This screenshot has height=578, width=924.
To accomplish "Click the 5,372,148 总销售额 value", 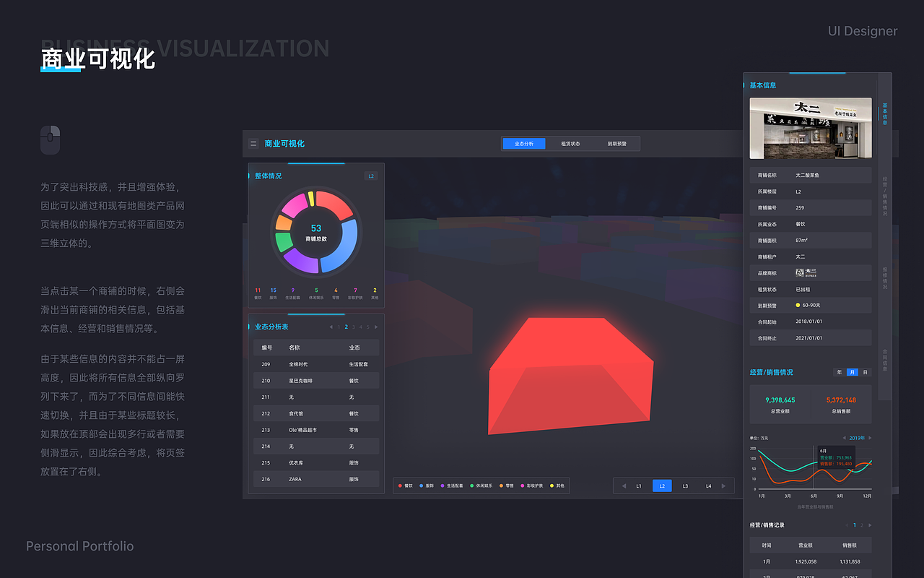I will [841, 400].
